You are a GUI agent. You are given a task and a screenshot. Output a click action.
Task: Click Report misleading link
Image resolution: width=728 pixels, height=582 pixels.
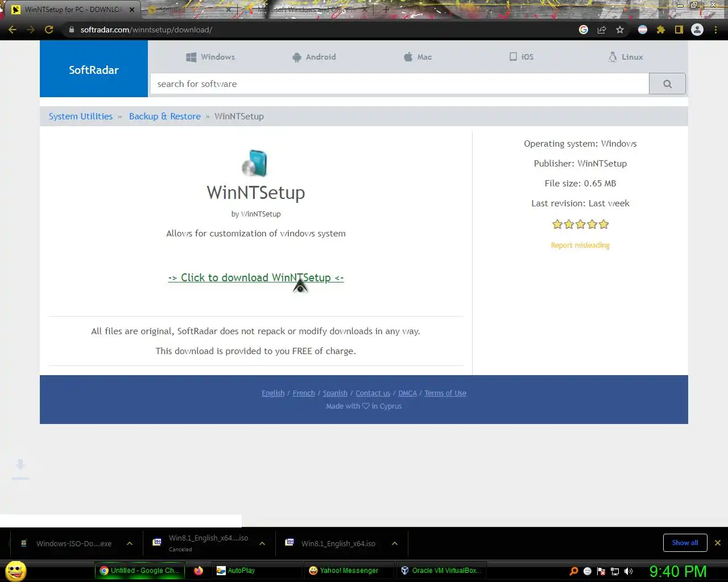click(580, 245)
